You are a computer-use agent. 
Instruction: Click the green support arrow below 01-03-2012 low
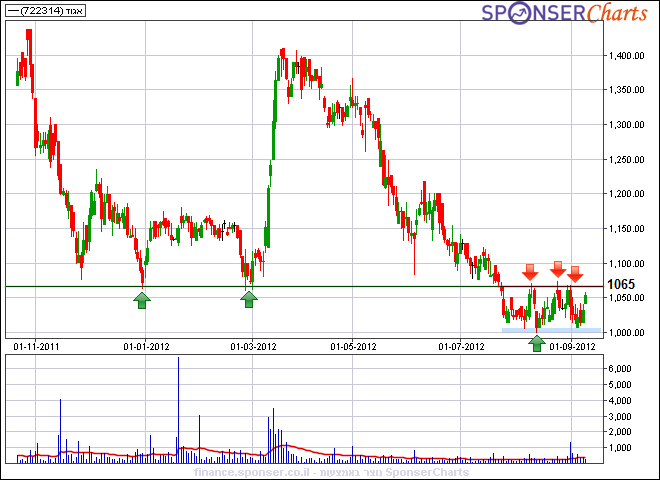[249, 299]
